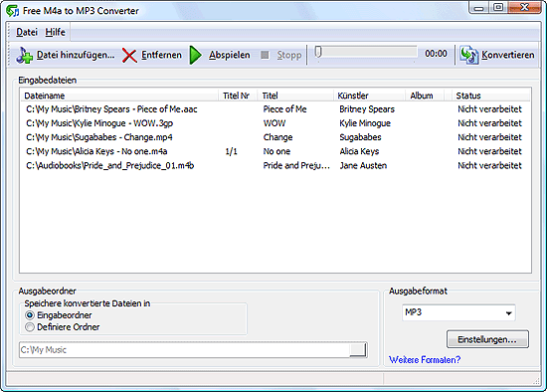Select the Definiere Ordner radio button
Screen dimensions: 547x392
pyautogui.click(x=30, y=327)
